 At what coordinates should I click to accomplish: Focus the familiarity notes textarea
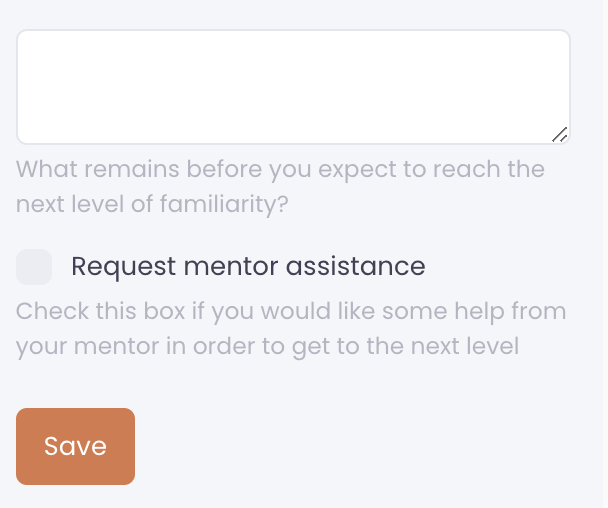pos(293,87)
